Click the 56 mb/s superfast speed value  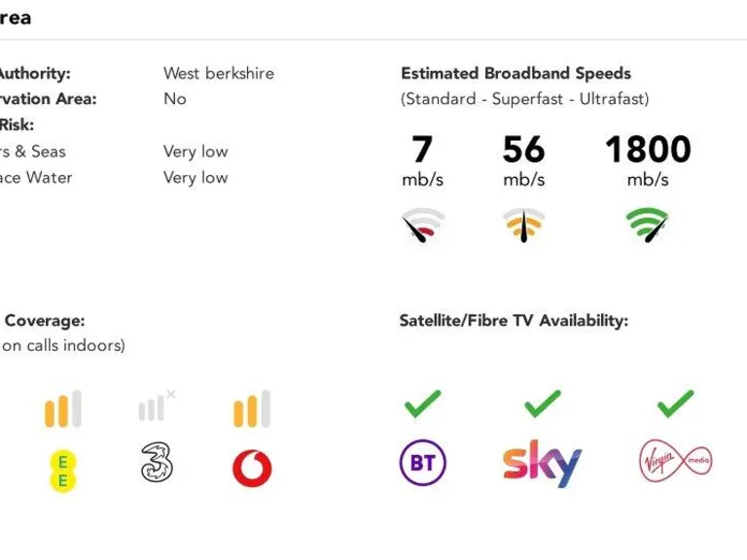523,150
